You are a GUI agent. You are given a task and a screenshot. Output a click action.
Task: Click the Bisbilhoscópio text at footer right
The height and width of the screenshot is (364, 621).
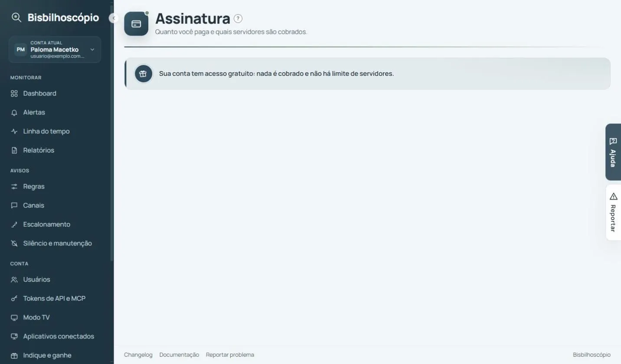[x=592, y=355]
